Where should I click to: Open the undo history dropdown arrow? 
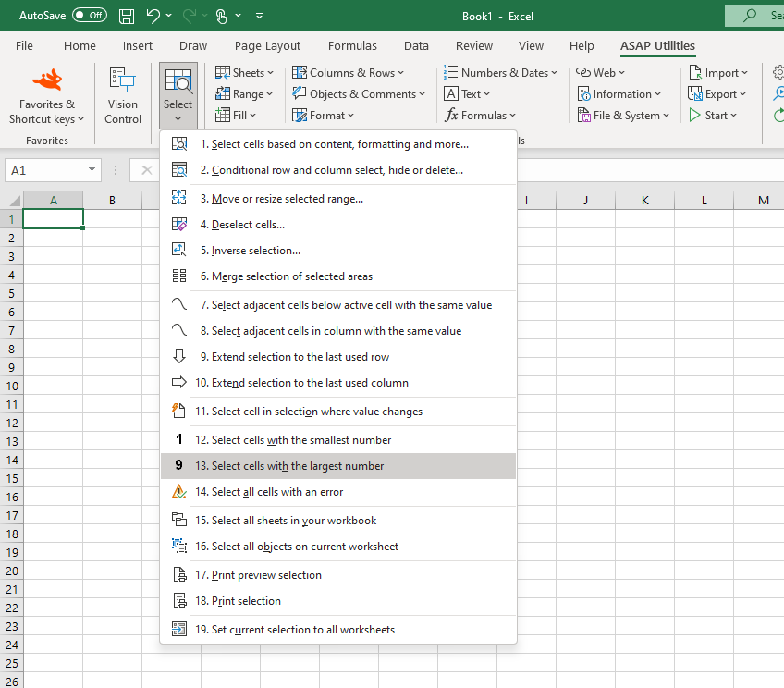tap(168, 16)
